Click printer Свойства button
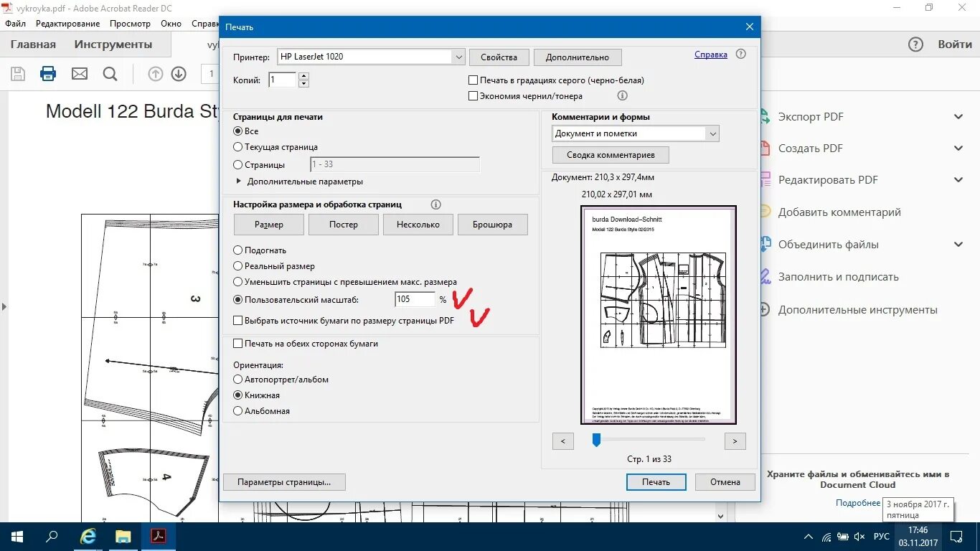Viewport: 980px width, 551px height. click(x=499, y=57)
